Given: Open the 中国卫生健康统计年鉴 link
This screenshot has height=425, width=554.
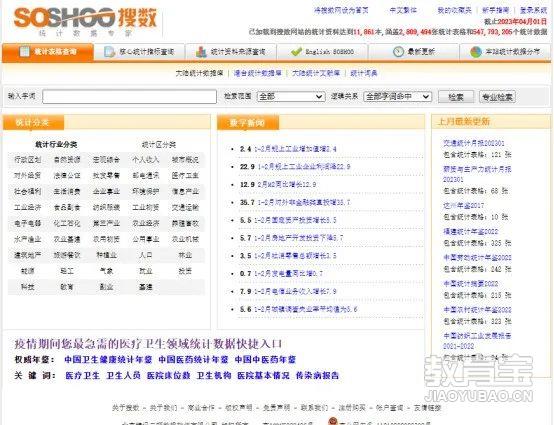Looking at the screenshot, I should [108, 360].
